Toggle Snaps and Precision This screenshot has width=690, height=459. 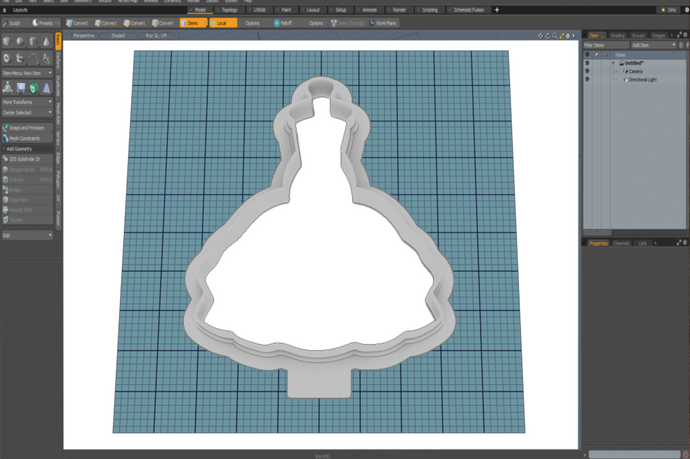(x=27, y=128)
